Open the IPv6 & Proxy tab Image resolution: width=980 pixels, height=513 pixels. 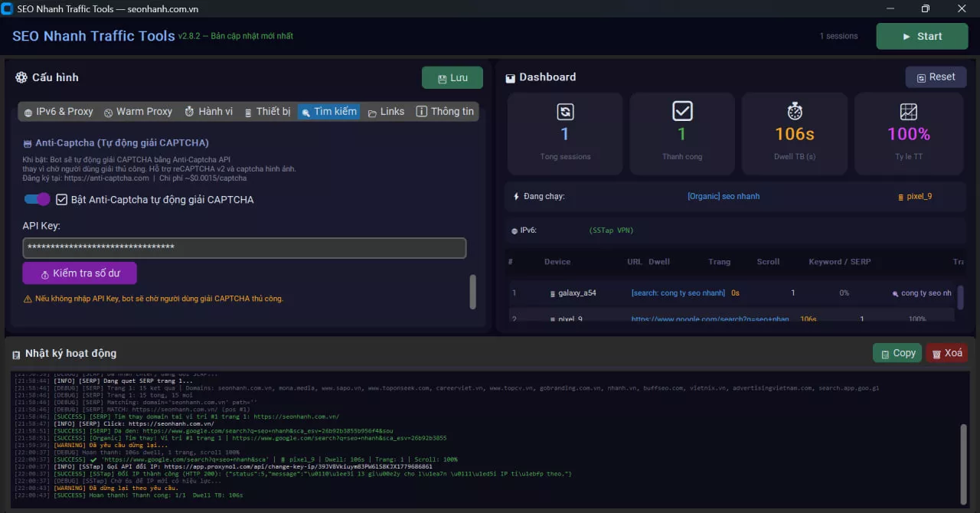[58, 112]
